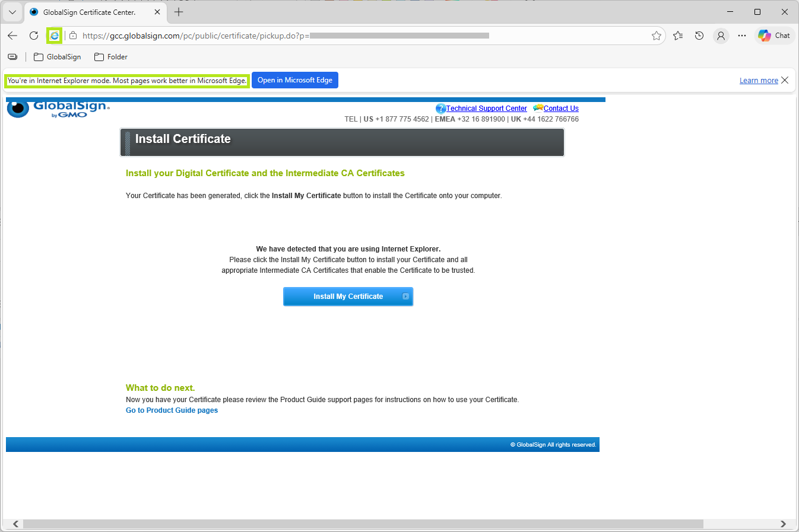The width and height of the screenshot is (799, 532).
Task: Go to Product Guide pages
Action: [172, 410]
